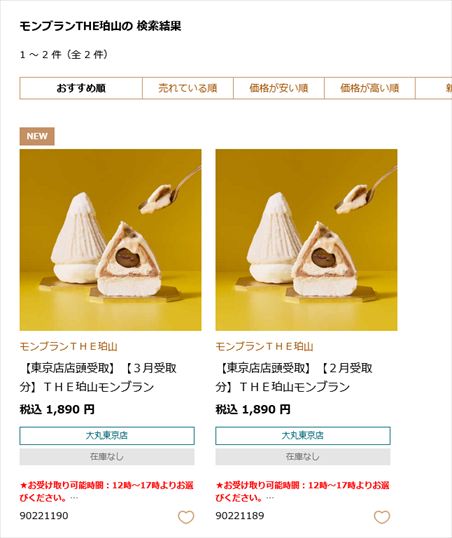Select 大丸東京店 button under March product
Image resolution: width=452 pixels, height=538 pixels.
pos(107,435)
